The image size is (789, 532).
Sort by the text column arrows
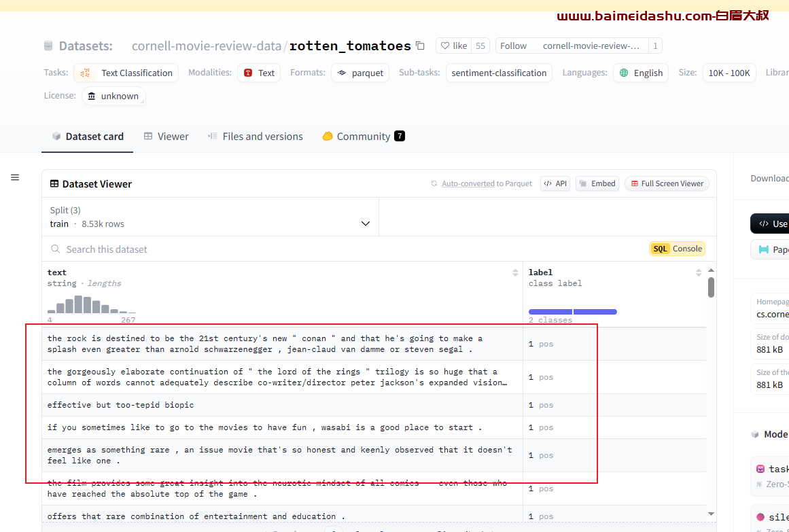515,273
